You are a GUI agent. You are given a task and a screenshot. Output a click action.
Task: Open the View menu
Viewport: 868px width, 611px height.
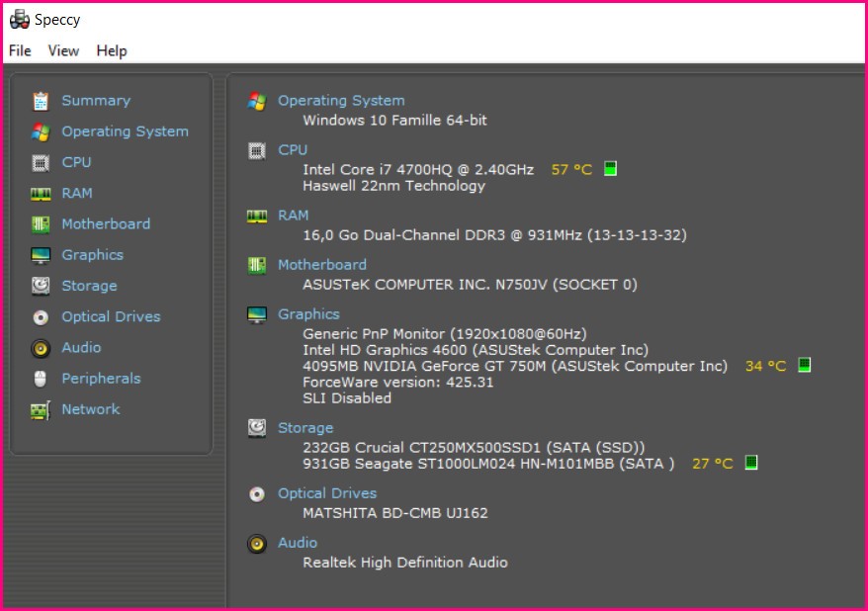tap(63, 51)
